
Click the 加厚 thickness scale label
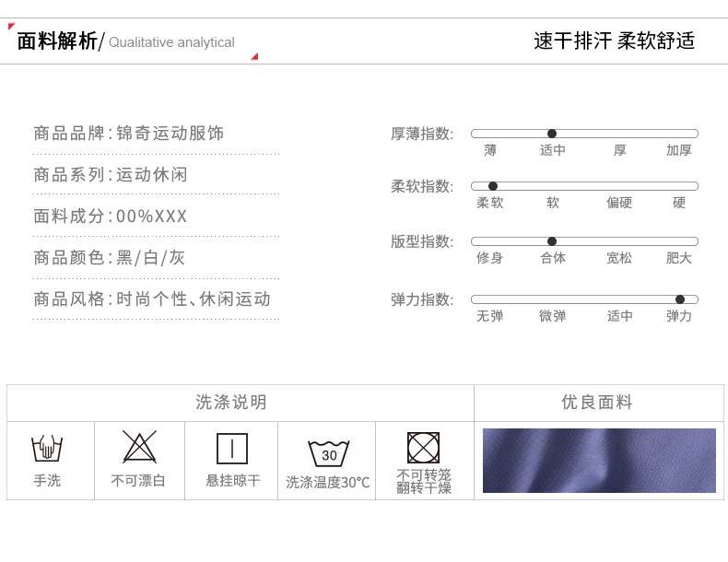pyautogui.click(x=679, y=150)
